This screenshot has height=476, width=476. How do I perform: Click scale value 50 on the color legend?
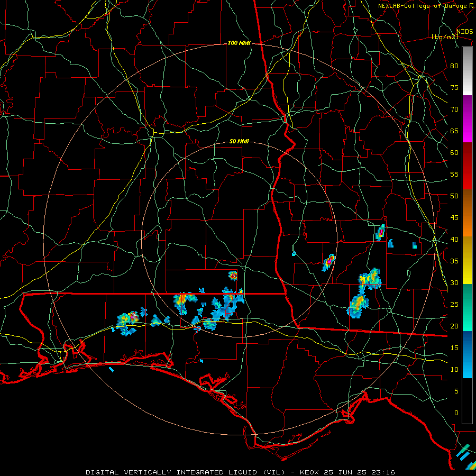(454, 196)
